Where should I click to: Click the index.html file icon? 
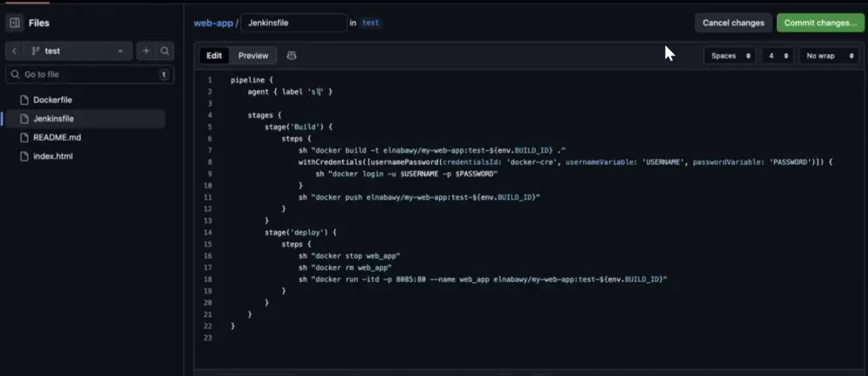point(23,156)
